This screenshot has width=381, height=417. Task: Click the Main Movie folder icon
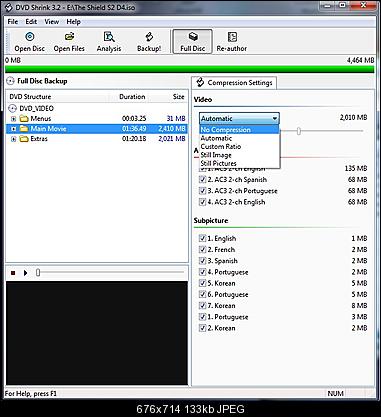[x=24, y=129]
